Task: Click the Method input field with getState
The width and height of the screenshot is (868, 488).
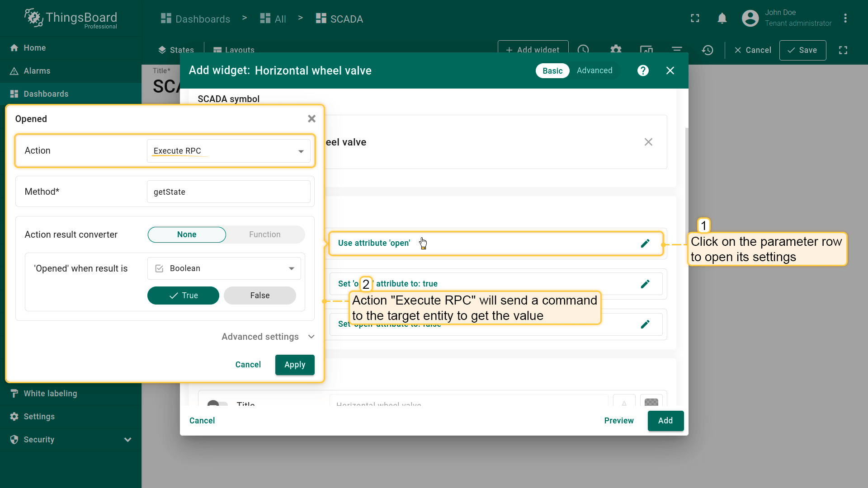Action: (x=228, y=192)
